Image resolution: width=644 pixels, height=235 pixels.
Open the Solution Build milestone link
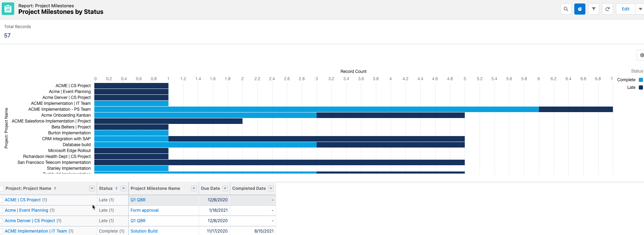click(144, 231)
